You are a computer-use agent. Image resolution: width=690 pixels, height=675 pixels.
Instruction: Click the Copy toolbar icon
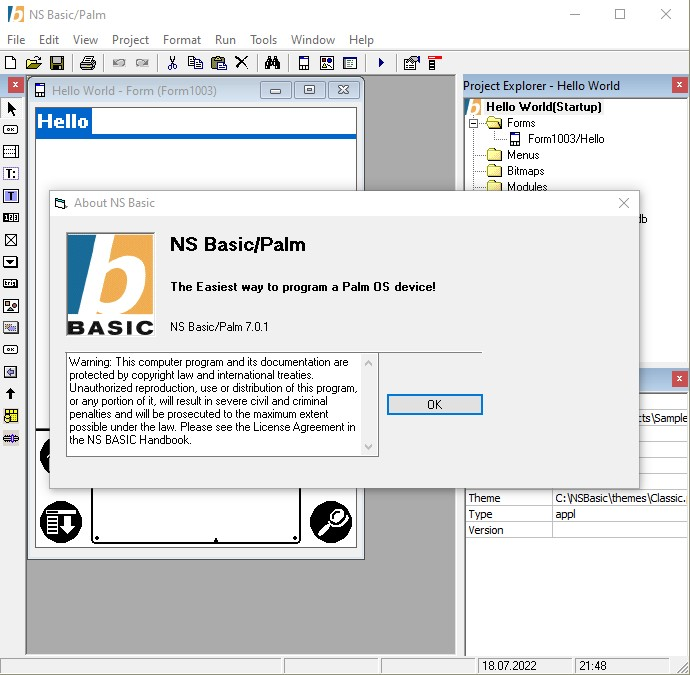click(x=195, y=63)
